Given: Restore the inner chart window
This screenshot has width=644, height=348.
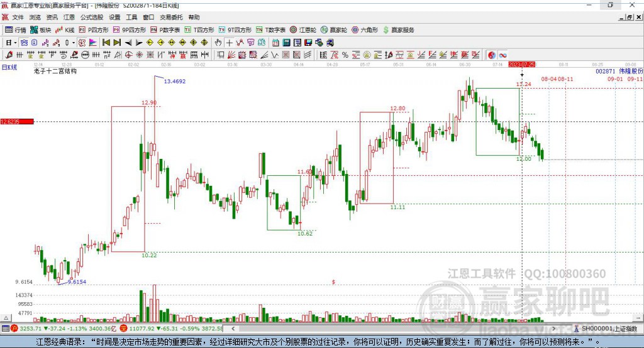Looking at the screenshot, I should (x=630, y=17).
